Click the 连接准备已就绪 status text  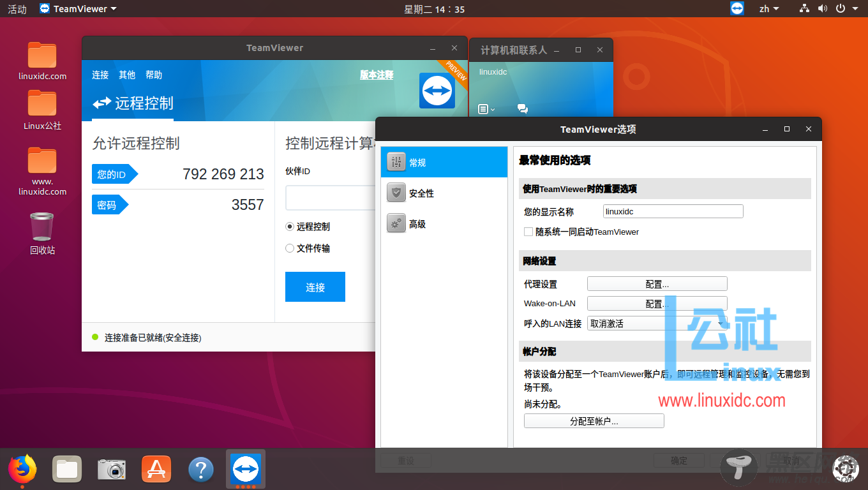[153, 338]
